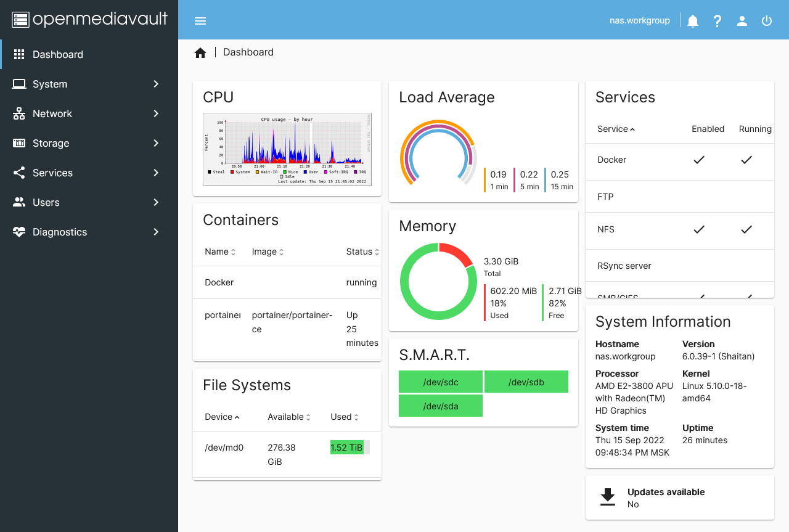Expand the Network menu chevron
The width and height of the screenshot is (789, 532).
click(156, 113)
